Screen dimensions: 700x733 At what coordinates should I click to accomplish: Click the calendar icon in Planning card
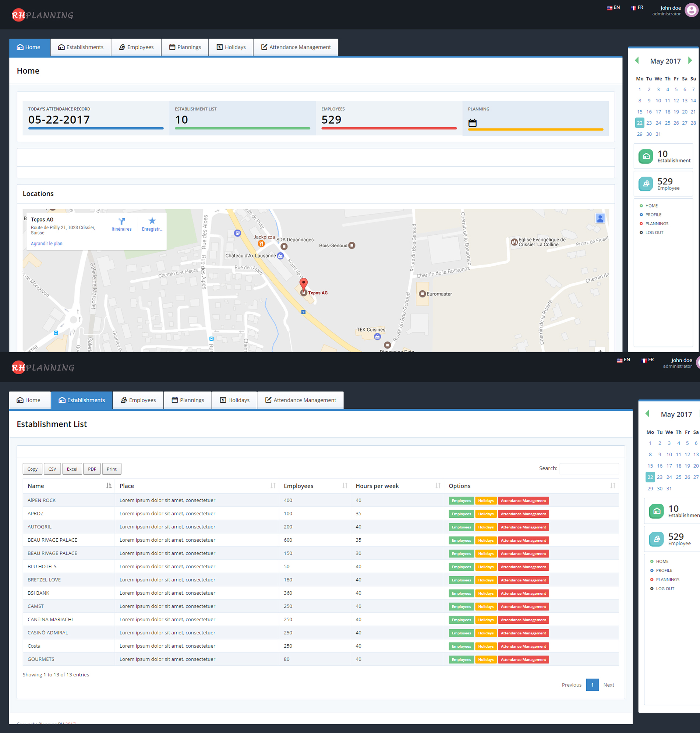[x=473, y=123]
